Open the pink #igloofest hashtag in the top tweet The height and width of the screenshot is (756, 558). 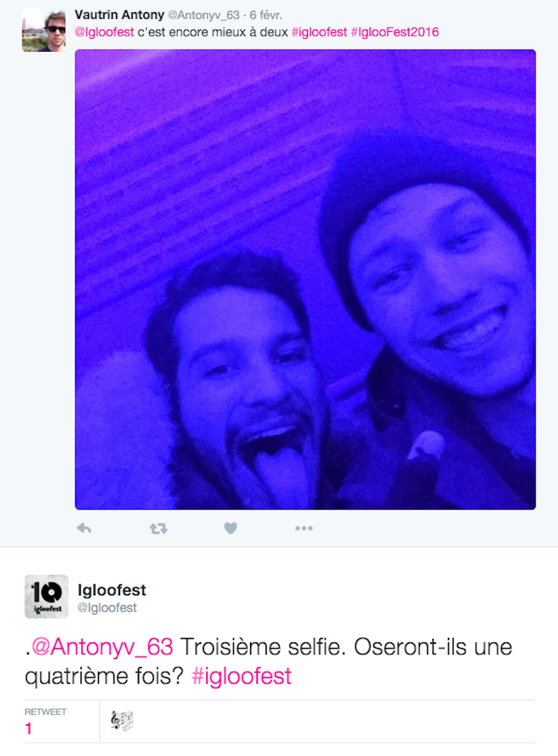[x=319, y=32]
